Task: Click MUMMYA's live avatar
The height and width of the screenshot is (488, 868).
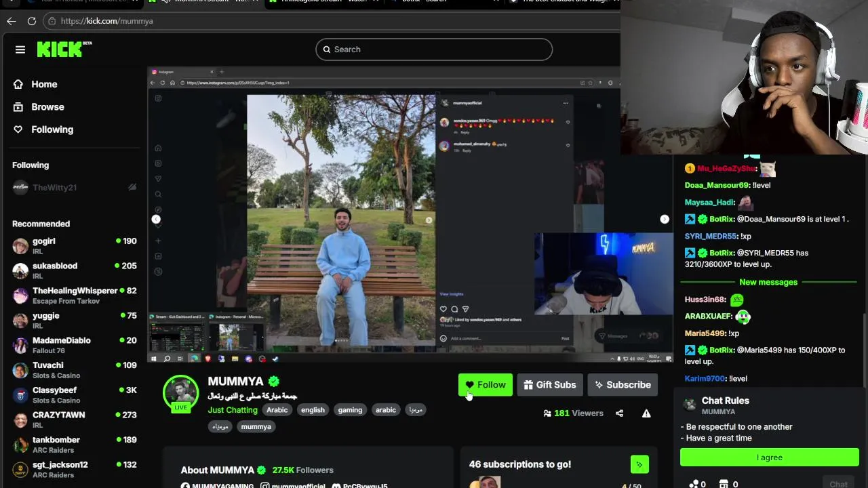Action: coord(180,393)
